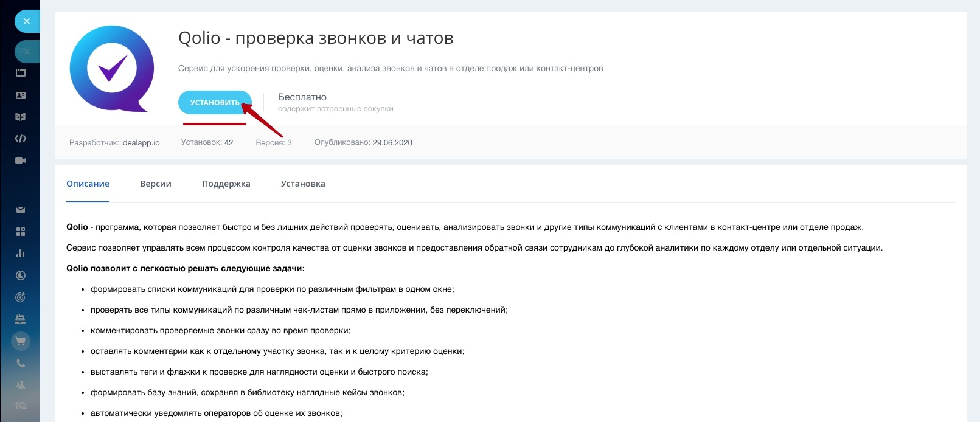This screenshot has width=980, height=422.
Task: Select the shopping cart market icon
Action: click(21, 341)
